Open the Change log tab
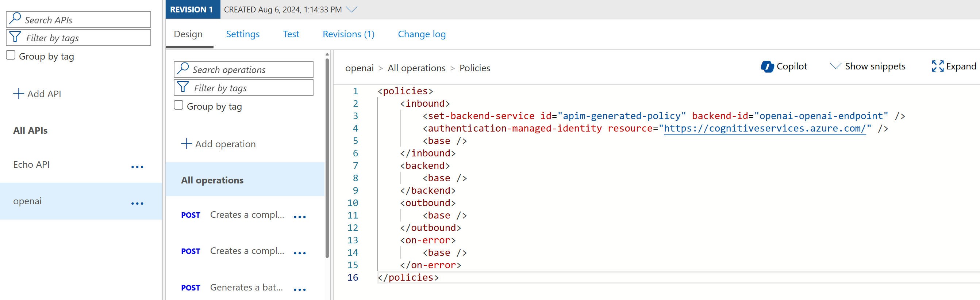The height and width of the screenshot is (300, 980). pos(422,34)
